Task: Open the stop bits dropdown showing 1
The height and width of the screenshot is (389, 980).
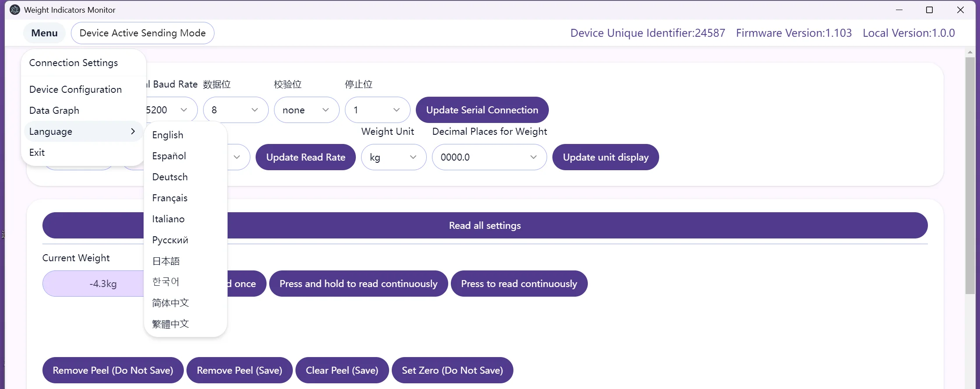Action: 377,110
